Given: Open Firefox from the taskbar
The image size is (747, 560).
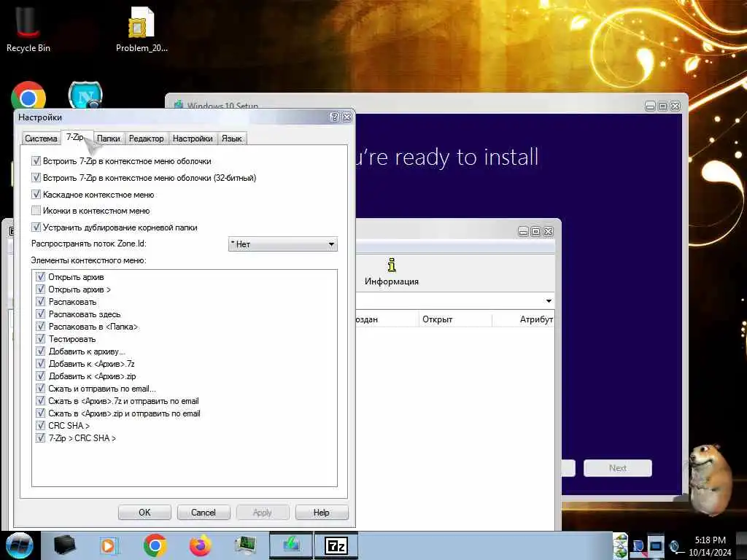Looking at the screenshot, I should [201, 545].
